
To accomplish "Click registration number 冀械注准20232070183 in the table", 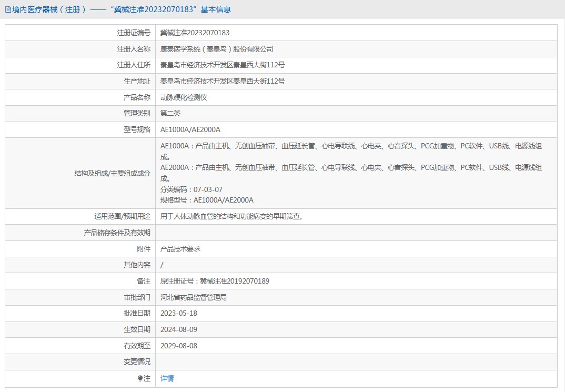I will point(195,33).
